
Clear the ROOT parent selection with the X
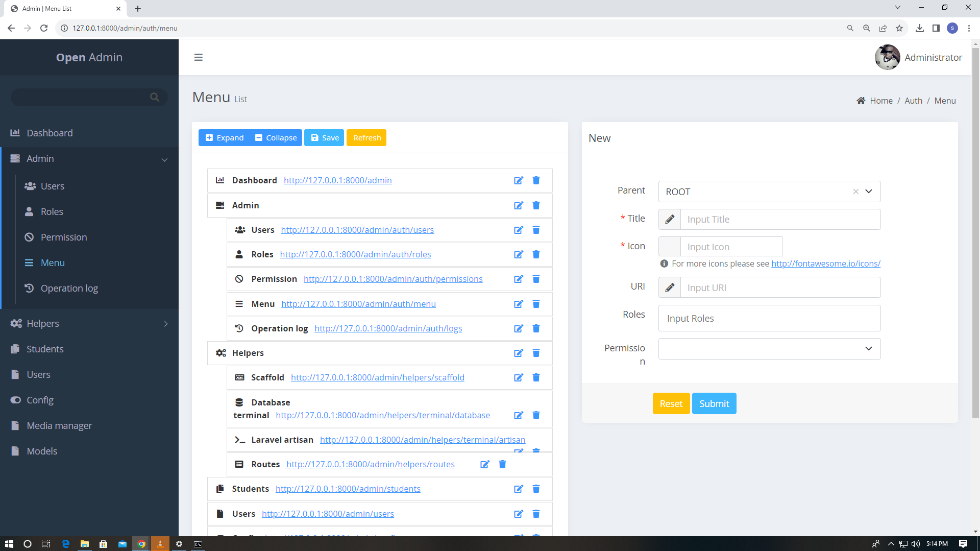pos(855,191)
